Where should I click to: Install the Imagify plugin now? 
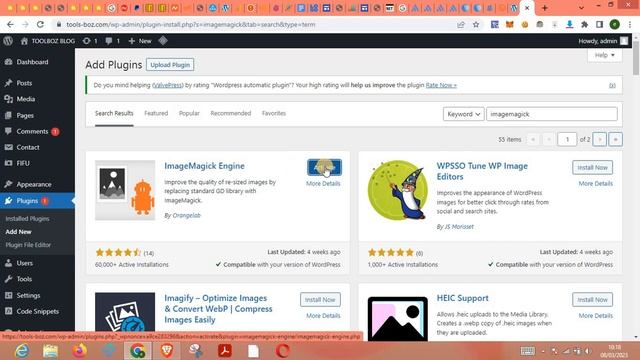pos(320,300)
